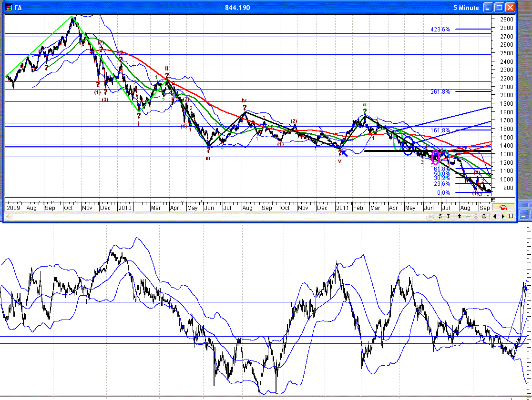Click the 2010 label on the time axis
This screenshot has height=400, width=532.
pyautogui.click(x=124, y=208)
